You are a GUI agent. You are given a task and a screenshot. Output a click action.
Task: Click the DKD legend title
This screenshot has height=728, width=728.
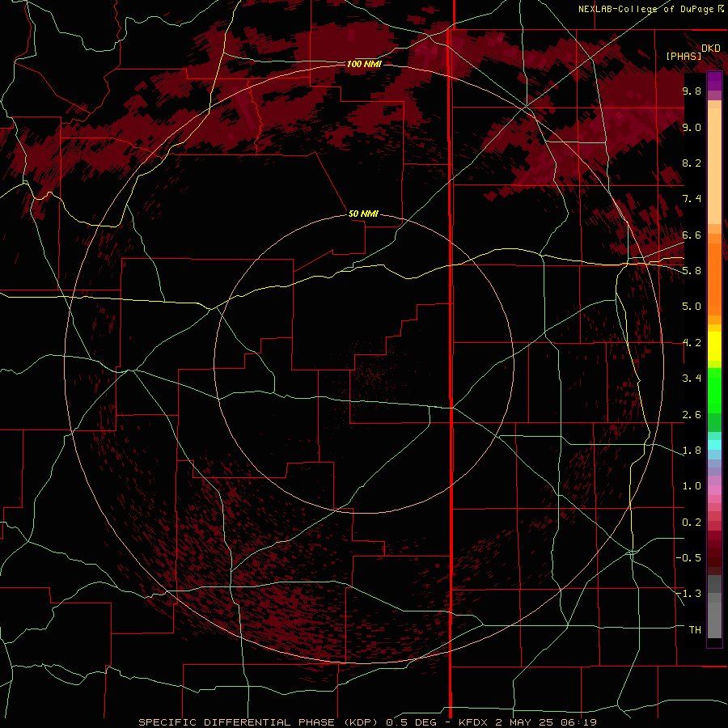pyautogui.click(x=711, y=49)
